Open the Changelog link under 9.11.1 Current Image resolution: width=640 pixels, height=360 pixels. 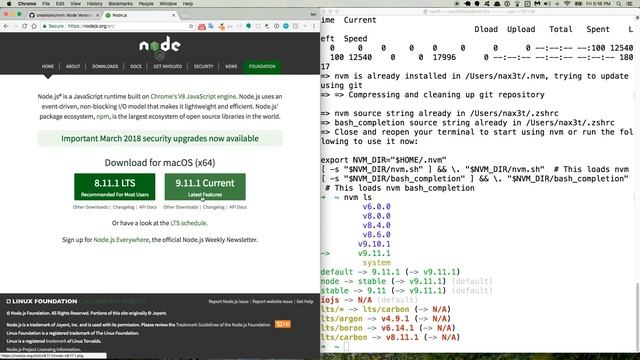[x=213, y=207]
